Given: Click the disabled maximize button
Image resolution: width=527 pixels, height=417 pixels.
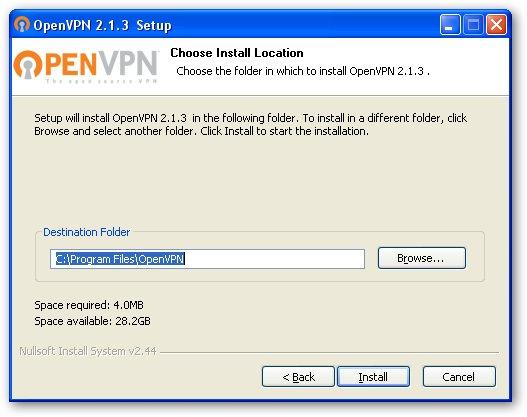Looking at the screenshot, I should tap(473, 25).
